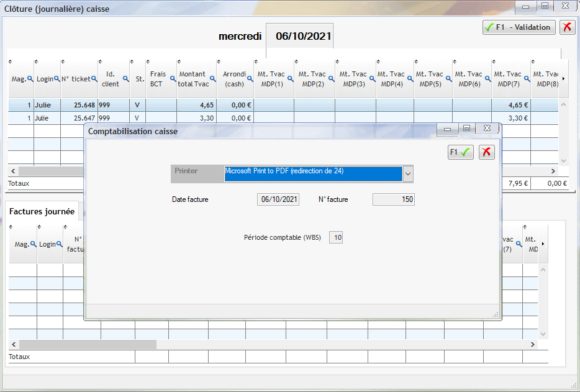Select the 06/10/2021 date tab
Screen dimensions: 580x392
300,37
